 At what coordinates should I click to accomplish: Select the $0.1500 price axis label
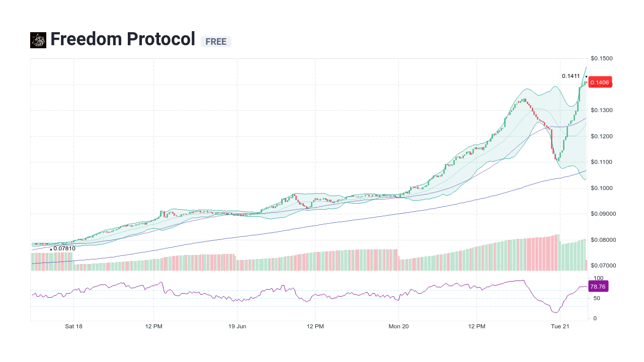click(602, 58)
